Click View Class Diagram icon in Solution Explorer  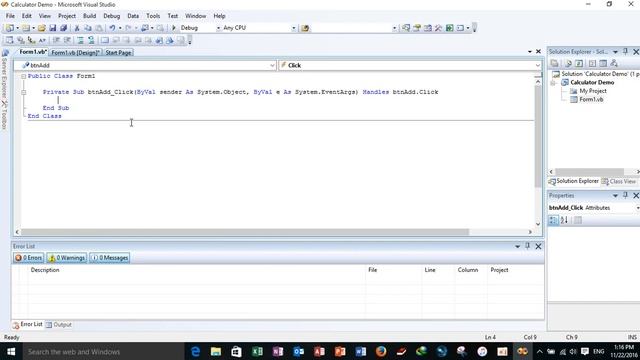click(x=614, y=63)
